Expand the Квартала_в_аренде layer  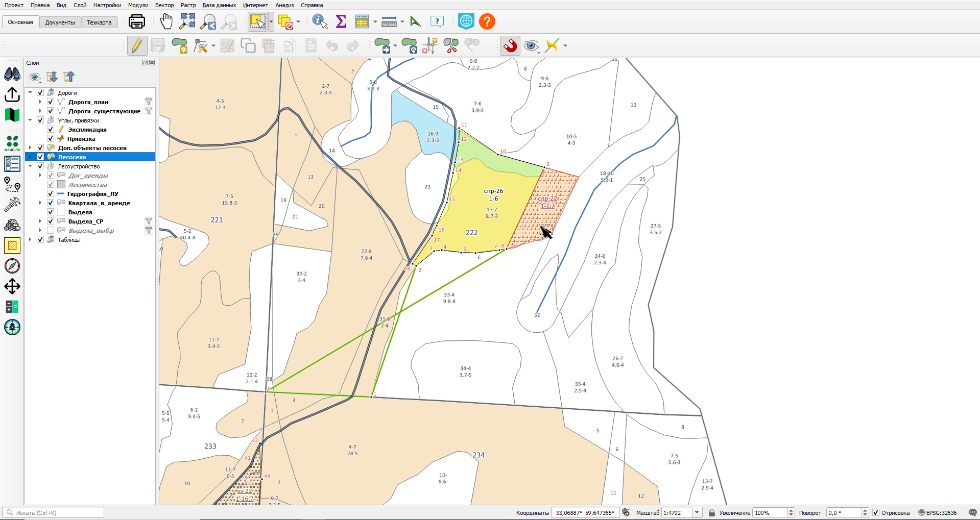click(40, 203)
